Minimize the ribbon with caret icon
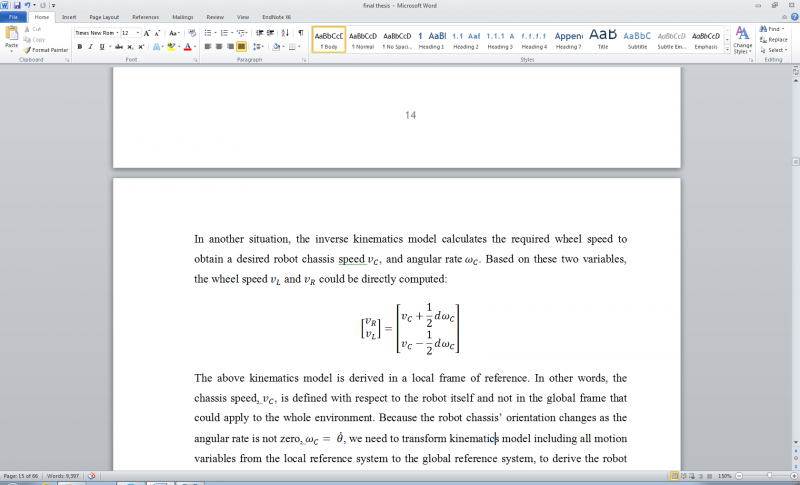This screenshot has width=800, height=485. pyautogui.click(x=784, y=17)
